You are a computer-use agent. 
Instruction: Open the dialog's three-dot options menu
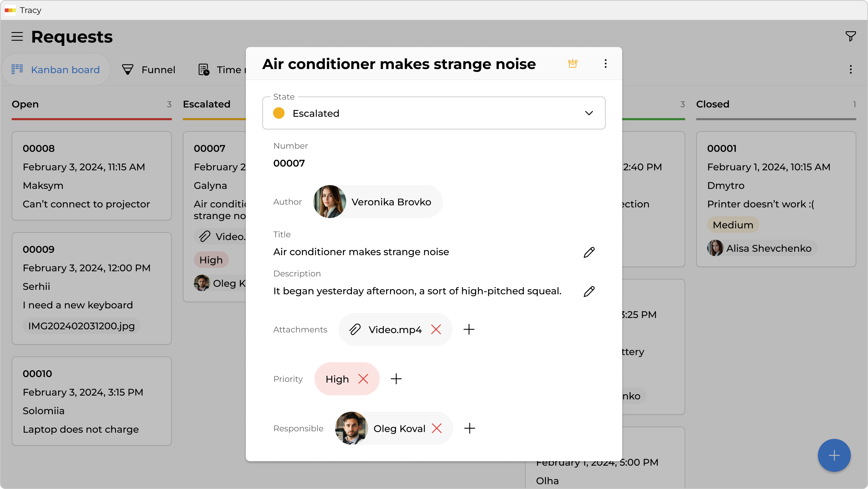click(x=605, y=64)
